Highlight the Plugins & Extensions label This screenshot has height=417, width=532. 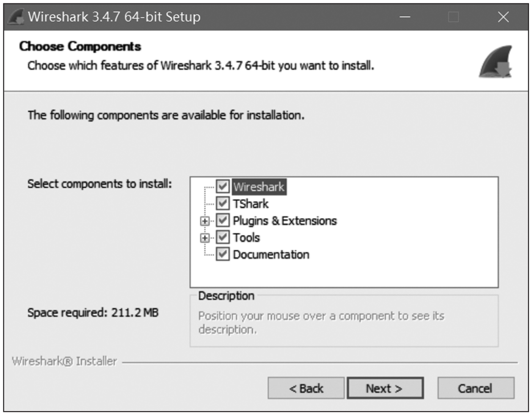(x=284, y=221)
